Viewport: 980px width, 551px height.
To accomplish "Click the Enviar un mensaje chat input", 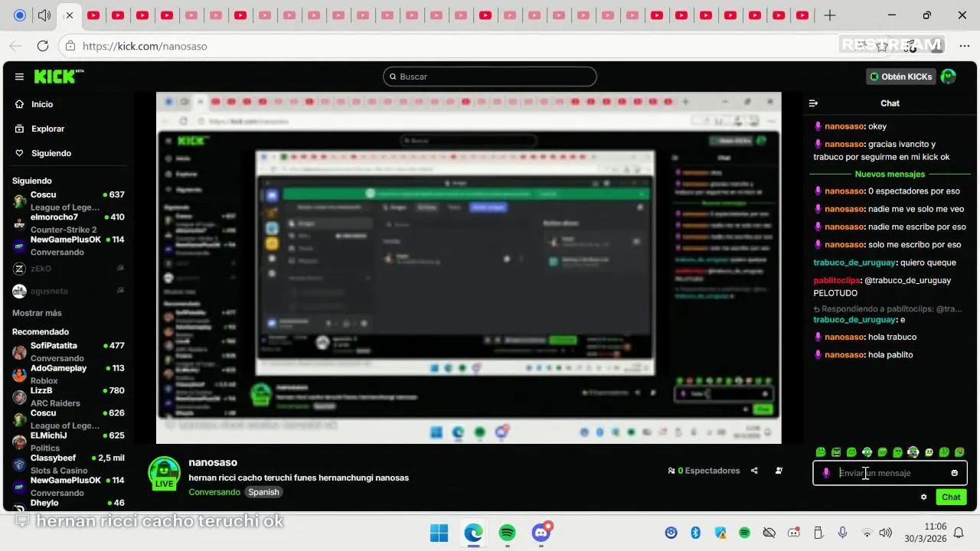I will click(890, 473).
